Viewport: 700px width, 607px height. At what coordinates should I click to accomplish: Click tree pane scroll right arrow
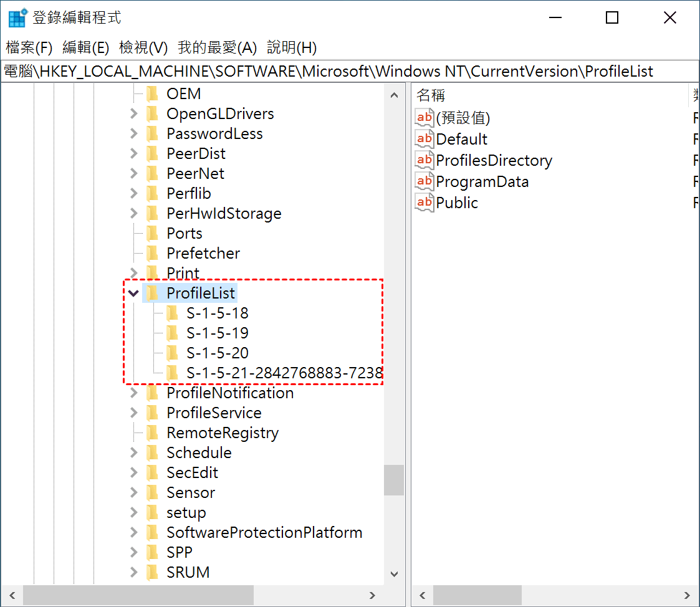[372, 595]
